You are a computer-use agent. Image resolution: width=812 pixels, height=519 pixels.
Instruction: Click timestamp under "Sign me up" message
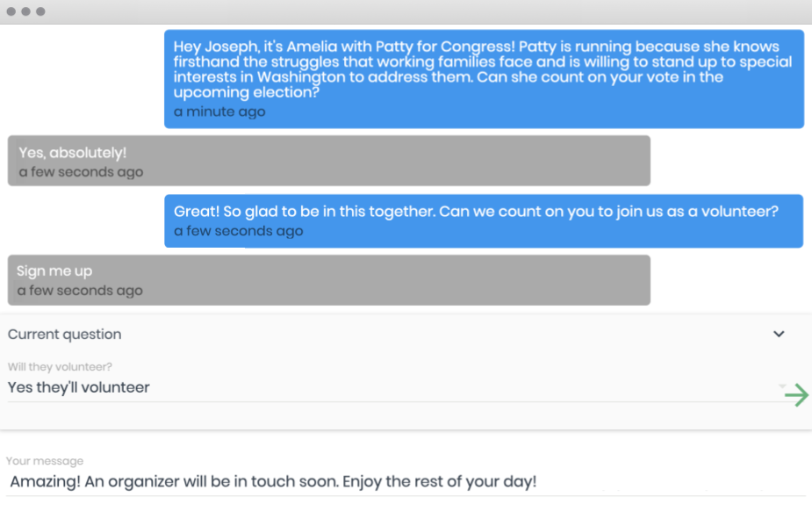[x=80, y=291]
